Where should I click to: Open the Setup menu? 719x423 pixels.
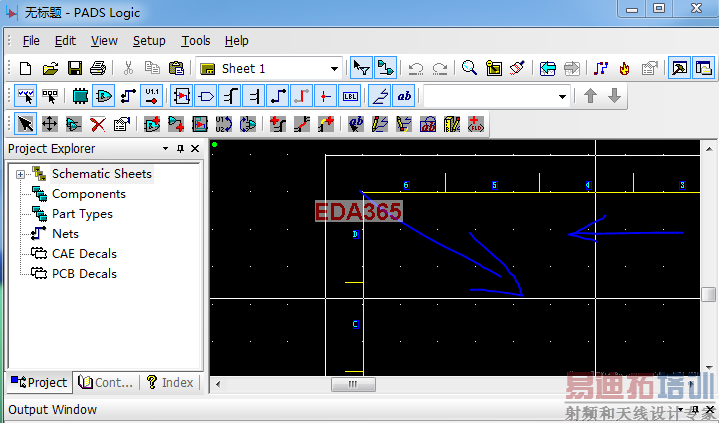[149, 41]
